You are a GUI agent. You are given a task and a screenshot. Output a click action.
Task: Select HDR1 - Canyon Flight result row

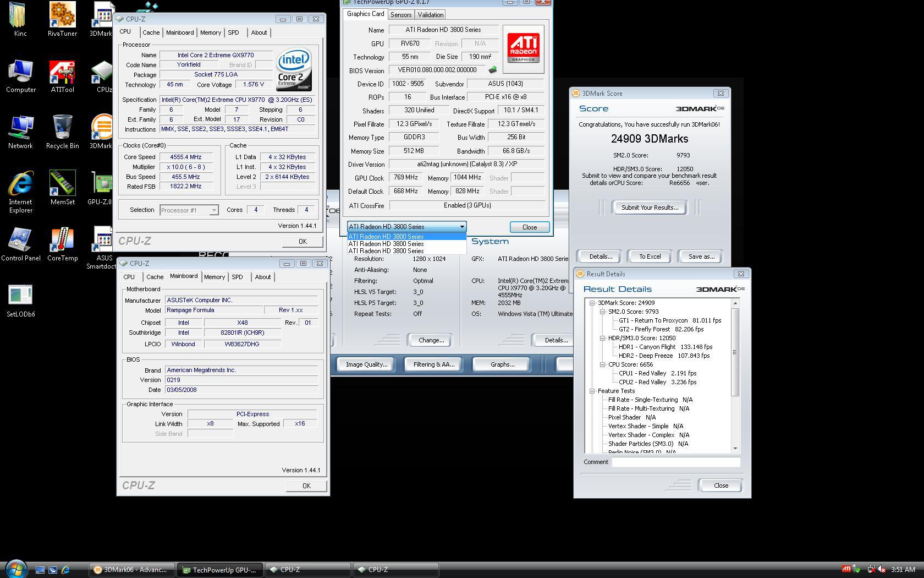[665, 347]
